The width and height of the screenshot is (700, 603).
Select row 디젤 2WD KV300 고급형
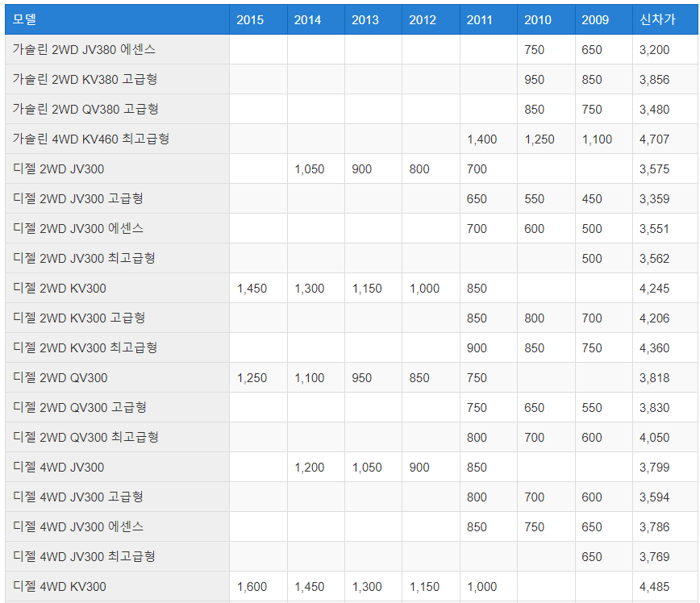[352, 318]
